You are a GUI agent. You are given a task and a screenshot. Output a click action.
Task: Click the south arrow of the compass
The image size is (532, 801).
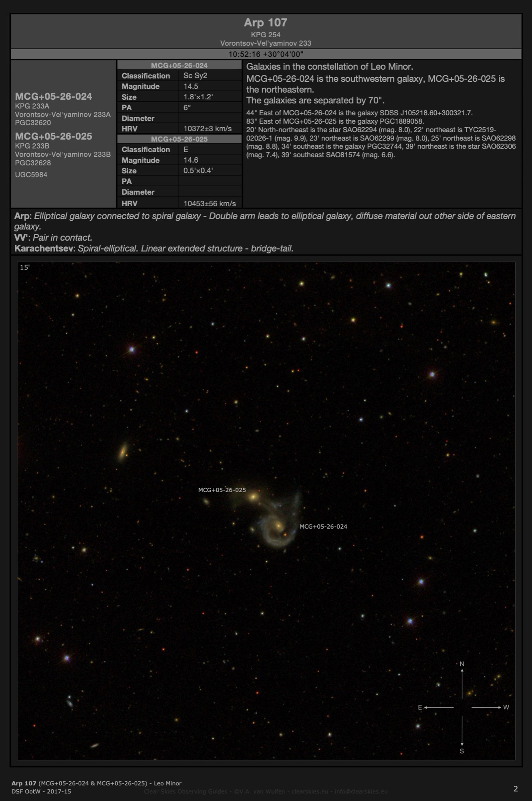coord(462,733)
